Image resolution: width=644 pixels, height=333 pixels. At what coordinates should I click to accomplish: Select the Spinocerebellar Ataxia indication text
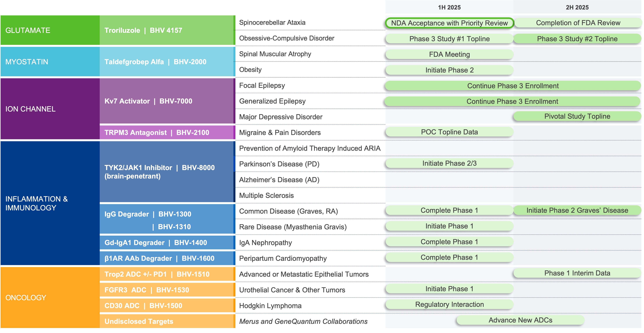[x=272, y=22]
